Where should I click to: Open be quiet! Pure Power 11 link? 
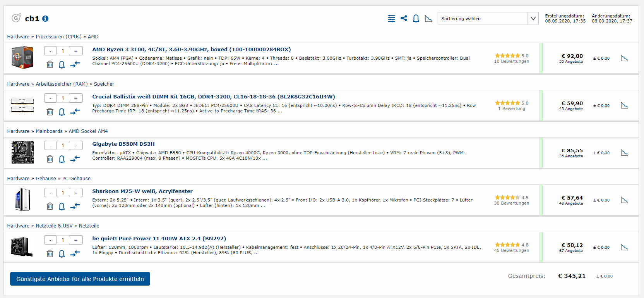pos(159,239)
